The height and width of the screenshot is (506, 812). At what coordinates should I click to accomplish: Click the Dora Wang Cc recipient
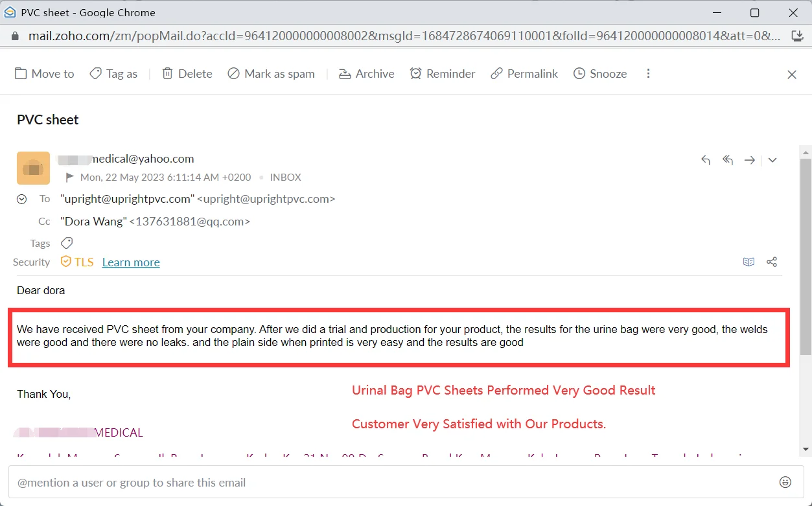(155, 222)
